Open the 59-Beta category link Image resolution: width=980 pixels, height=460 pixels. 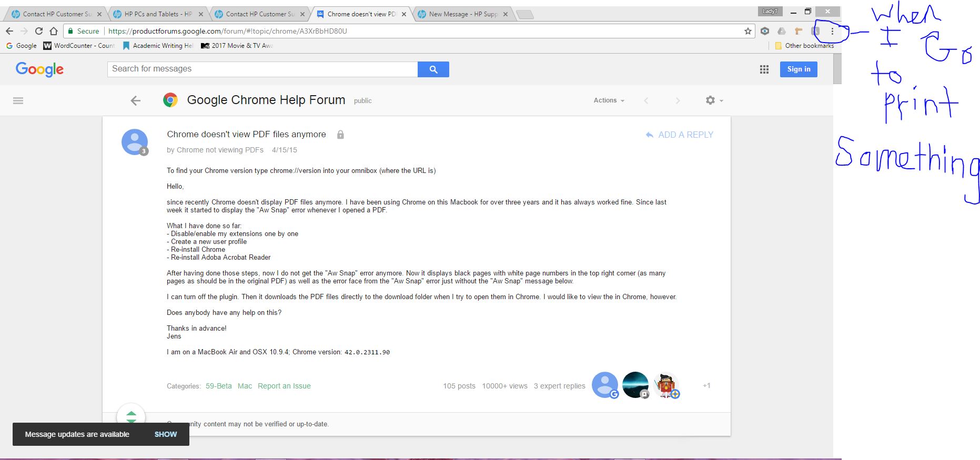[x=219, y=386]
